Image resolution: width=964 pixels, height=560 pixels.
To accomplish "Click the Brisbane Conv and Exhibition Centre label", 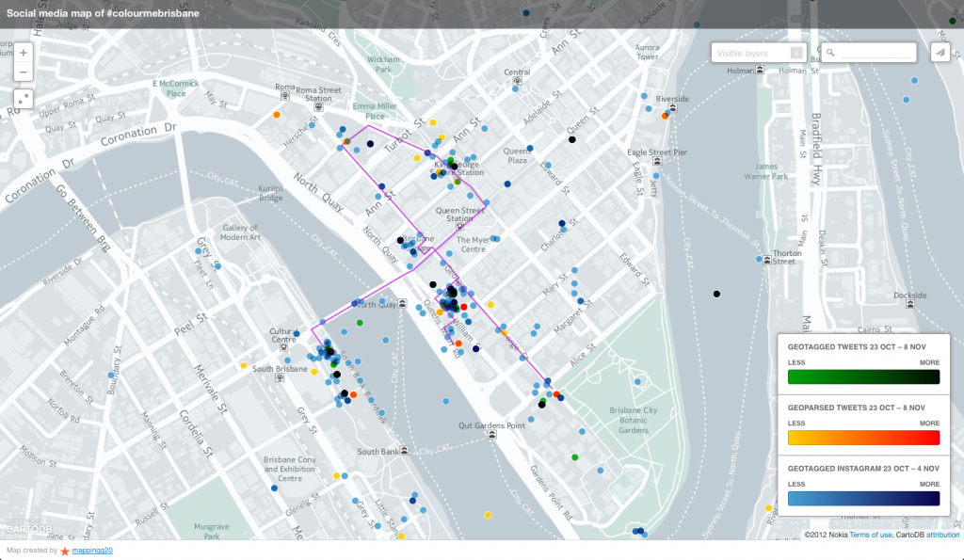I will pyautogui.click(x=290, y=469).
